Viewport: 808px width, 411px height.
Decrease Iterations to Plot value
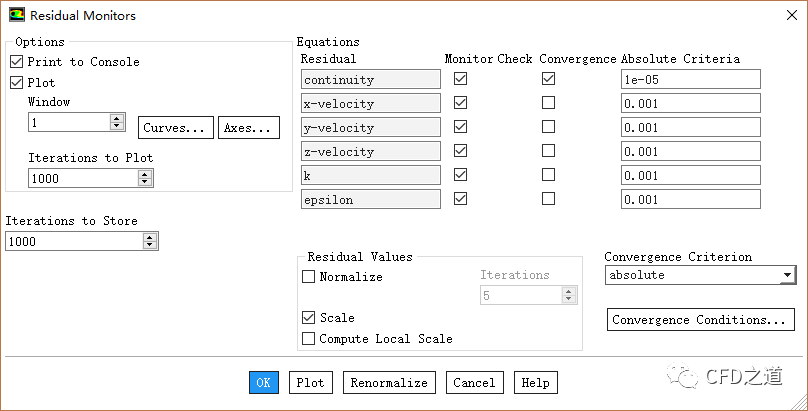tap(145, 182)
